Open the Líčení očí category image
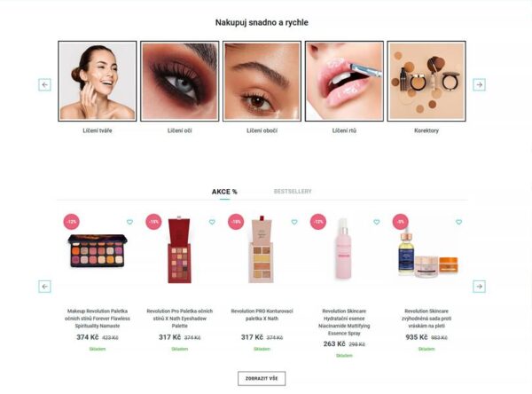The width and height of the screenshot is (532, 394). point(179,81)
